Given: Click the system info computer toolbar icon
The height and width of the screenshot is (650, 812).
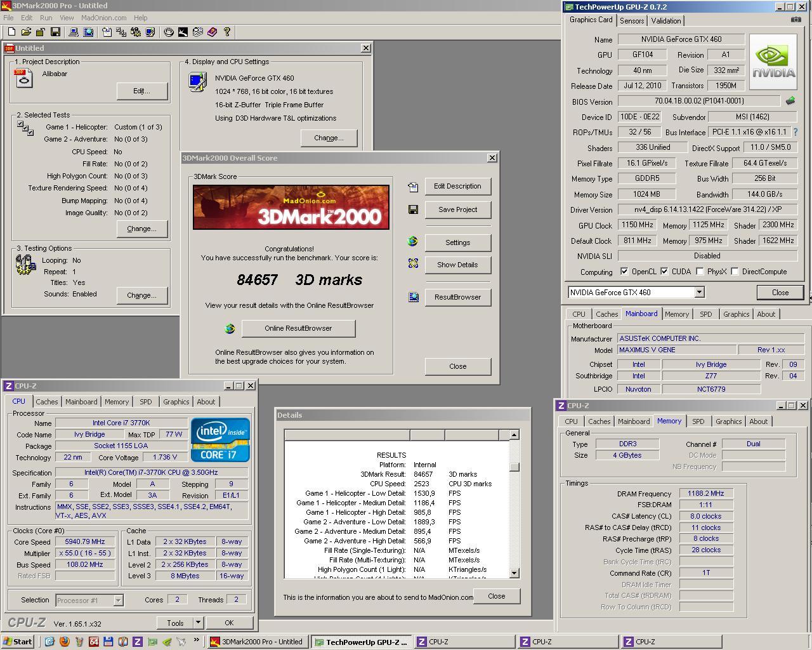Looking at the screenshot, I should click(74, 32).
